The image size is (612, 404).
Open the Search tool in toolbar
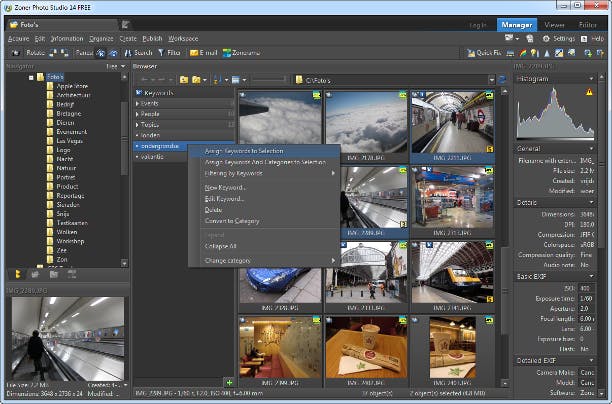pos(137,52)
